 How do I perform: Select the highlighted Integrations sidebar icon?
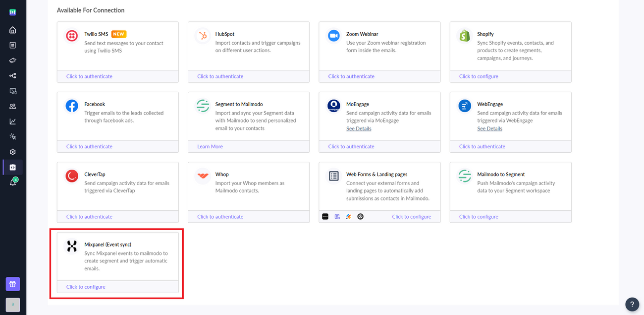13,167
